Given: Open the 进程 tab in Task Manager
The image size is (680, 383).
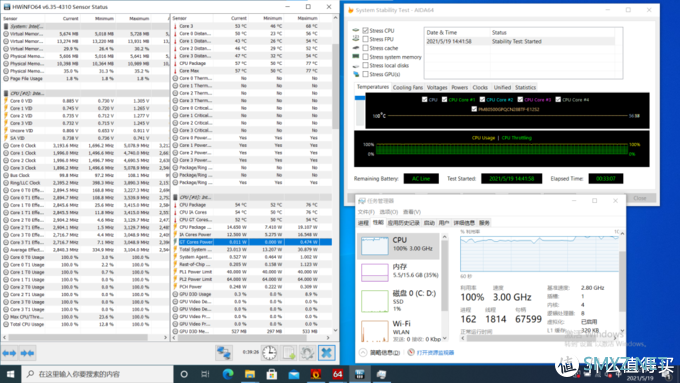Looking at the screenshot, I should coord(363,223).
